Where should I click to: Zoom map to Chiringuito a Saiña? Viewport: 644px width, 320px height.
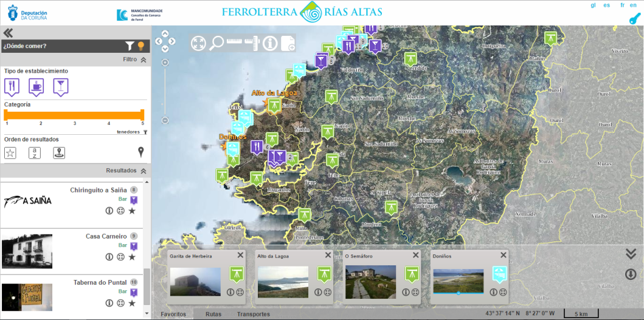[x=120, y=211]
